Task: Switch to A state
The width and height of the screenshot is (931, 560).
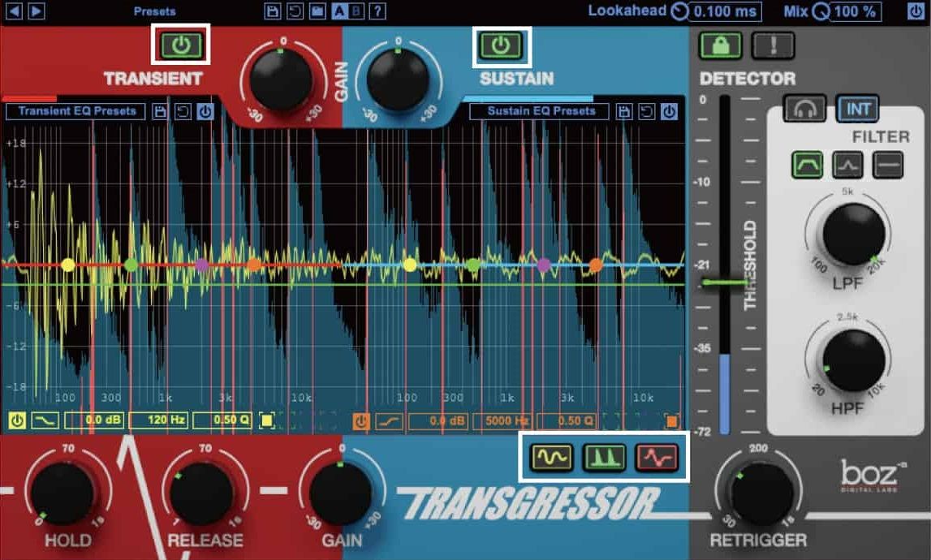Action: [x=339, y=11]
